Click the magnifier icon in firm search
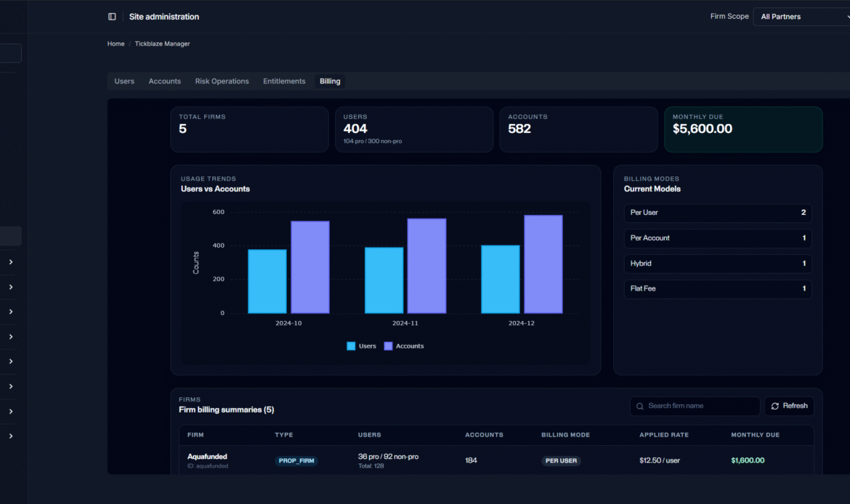Viewport: 850px width, 504px height. (x=640, y=406)
